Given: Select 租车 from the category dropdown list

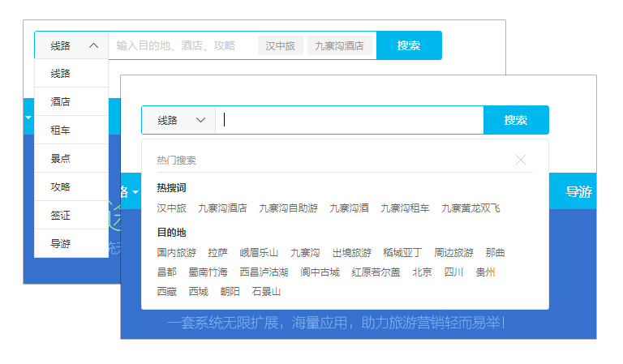Looking at the screenshot, I should 61,130.
